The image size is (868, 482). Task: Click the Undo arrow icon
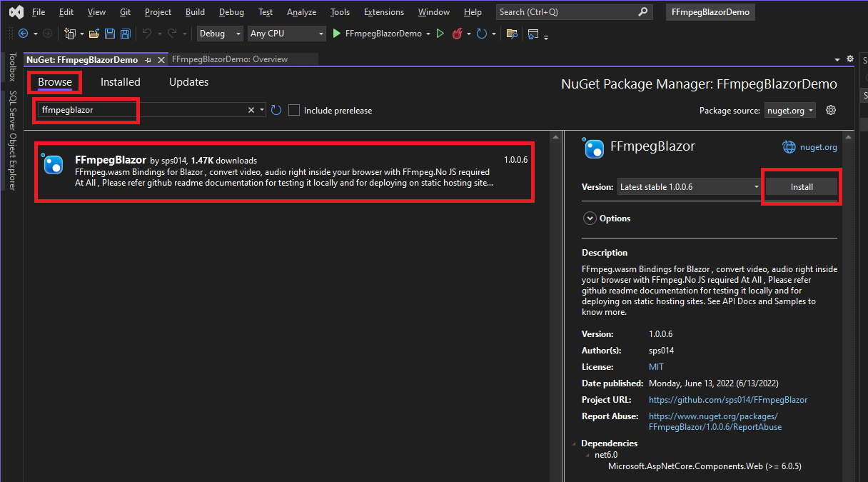147,34
